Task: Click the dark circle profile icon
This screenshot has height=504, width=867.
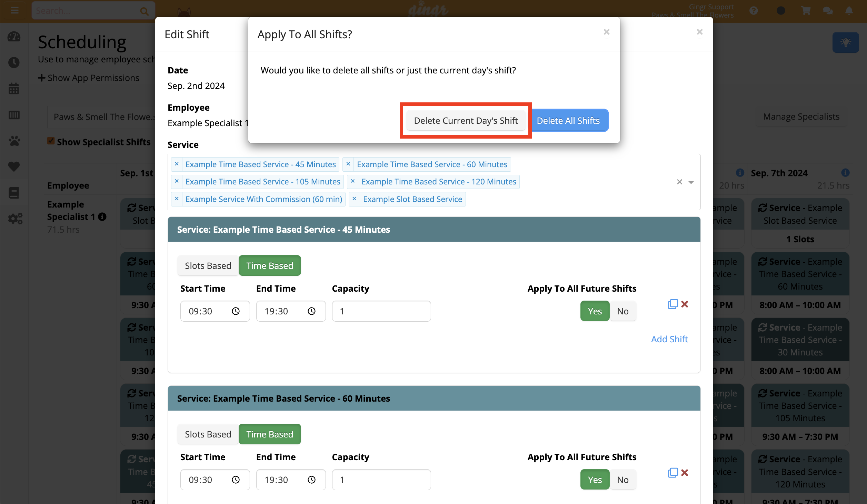Action: 781,11
